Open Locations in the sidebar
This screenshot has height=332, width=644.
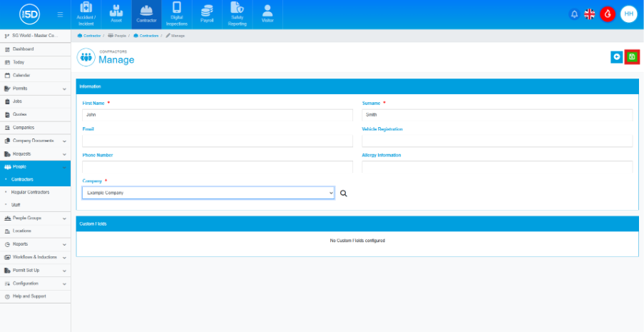(36, 231)
